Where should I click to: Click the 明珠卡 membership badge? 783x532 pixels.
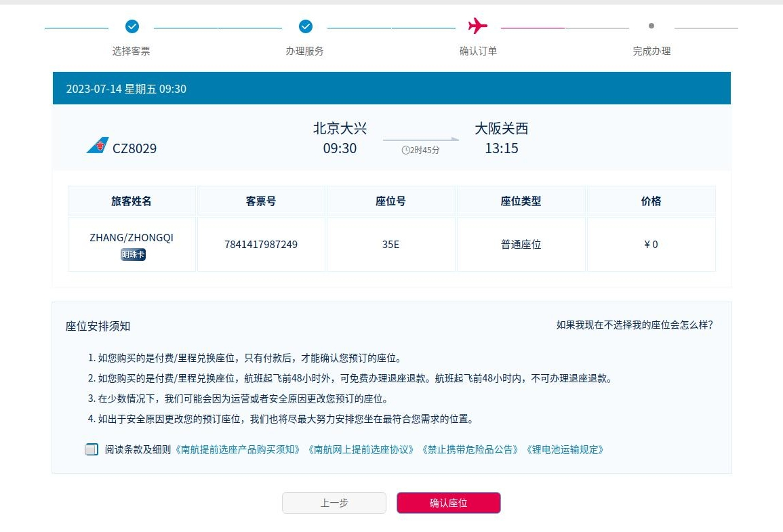(x=133, y=255)
